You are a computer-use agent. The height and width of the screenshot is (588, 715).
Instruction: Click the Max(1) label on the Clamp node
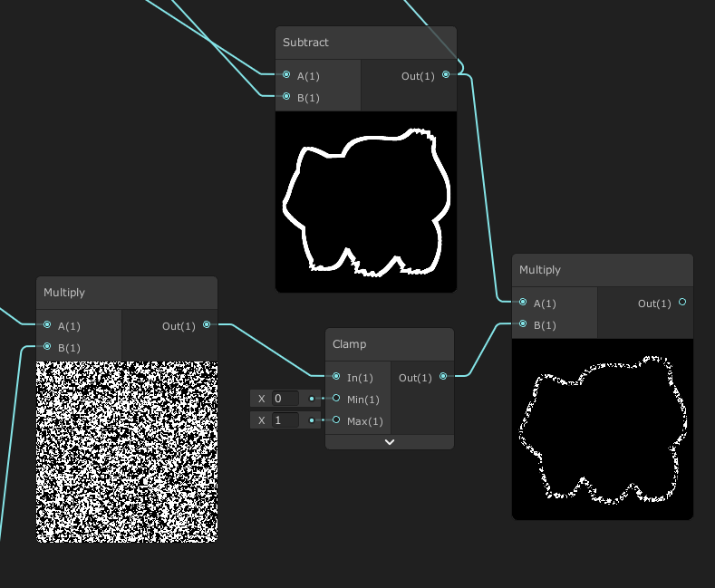point(365,421)
